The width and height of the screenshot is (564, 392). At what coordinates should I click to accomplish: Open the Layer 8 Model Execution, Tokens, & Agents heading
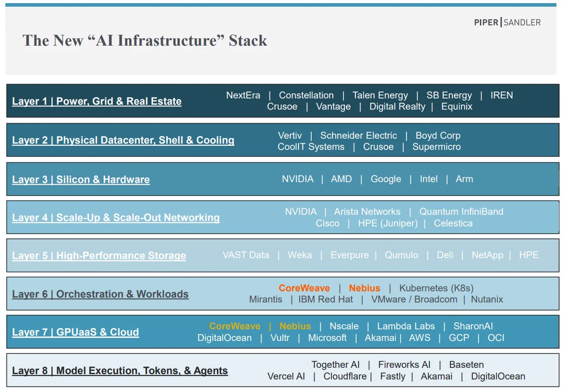(120, 371)
